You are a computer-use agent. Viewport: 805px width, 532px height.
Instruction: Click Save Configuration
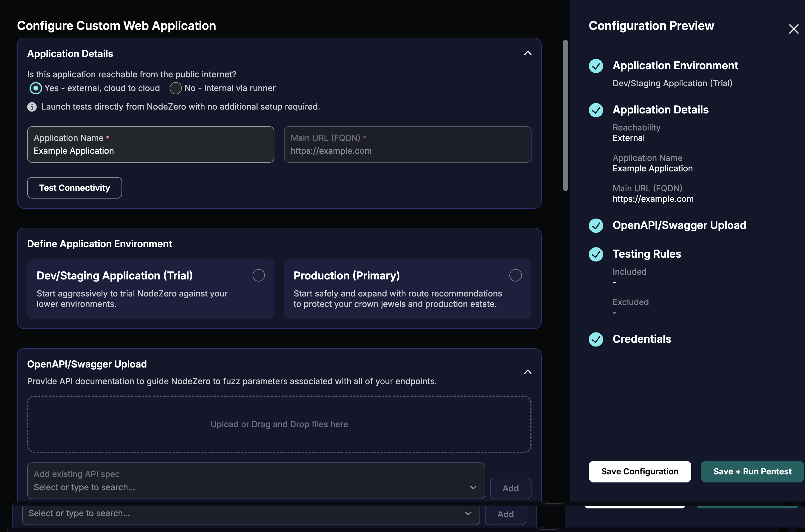[x=640, y=472]
